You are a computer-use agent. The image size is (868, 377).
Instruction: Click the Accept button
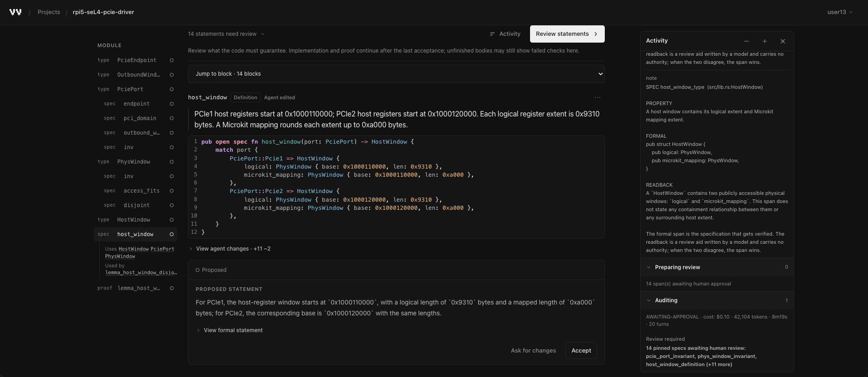pyautogui.click(x=581, y=351)
